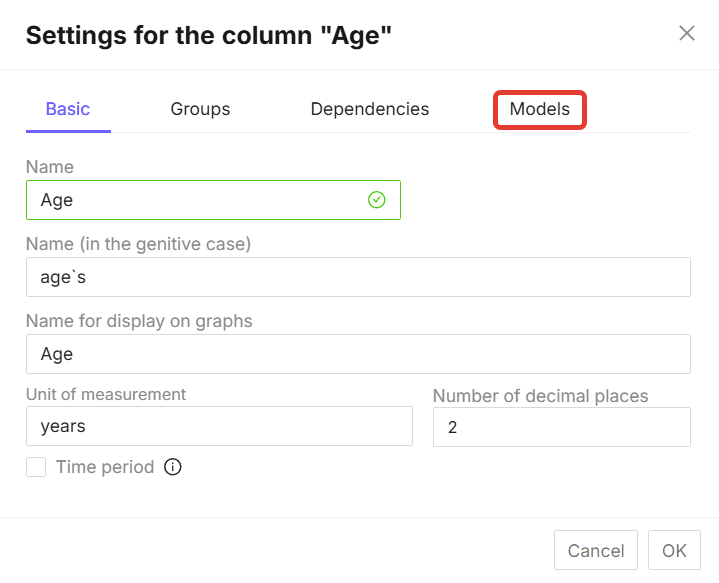Click the display on graphs name field

[x=358, y=354]
